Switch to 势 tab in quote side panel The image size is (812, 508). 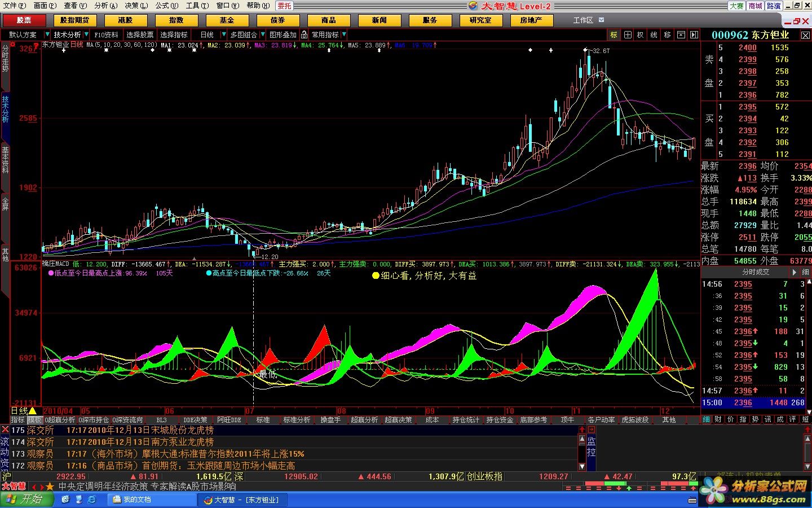tap(756, 419)
